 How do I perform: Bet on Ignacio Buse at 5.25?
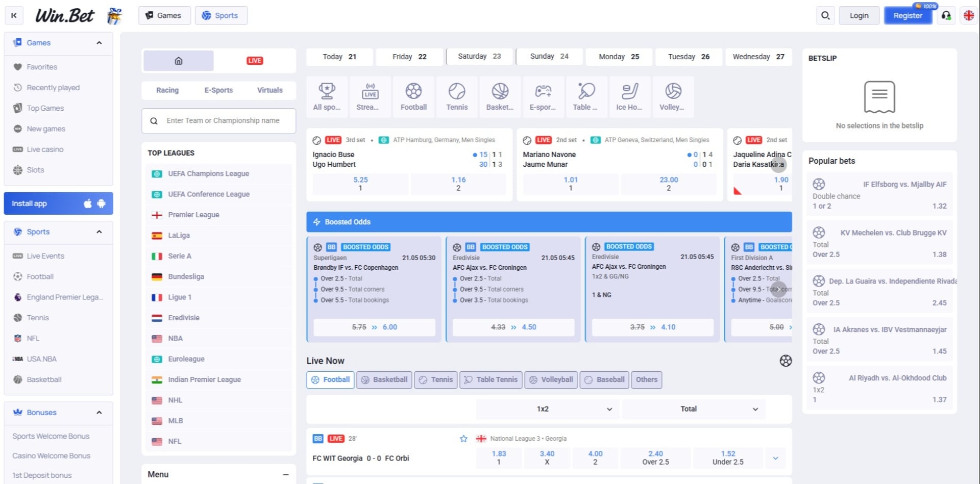point(360,184)
